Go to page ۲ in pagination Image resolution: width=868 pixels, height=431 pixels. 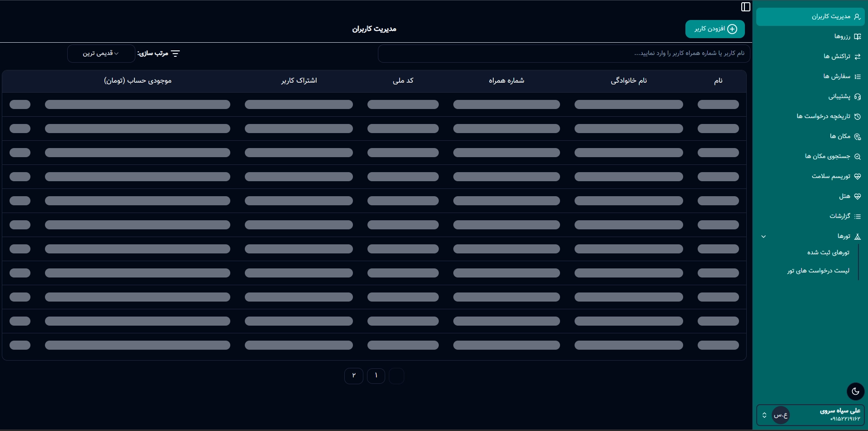(354, 376)
